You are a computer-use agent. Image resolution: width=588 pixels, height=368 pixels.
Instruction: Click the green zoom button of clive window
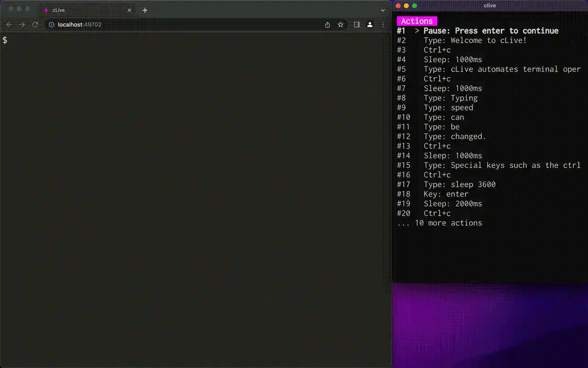point(414,6)
